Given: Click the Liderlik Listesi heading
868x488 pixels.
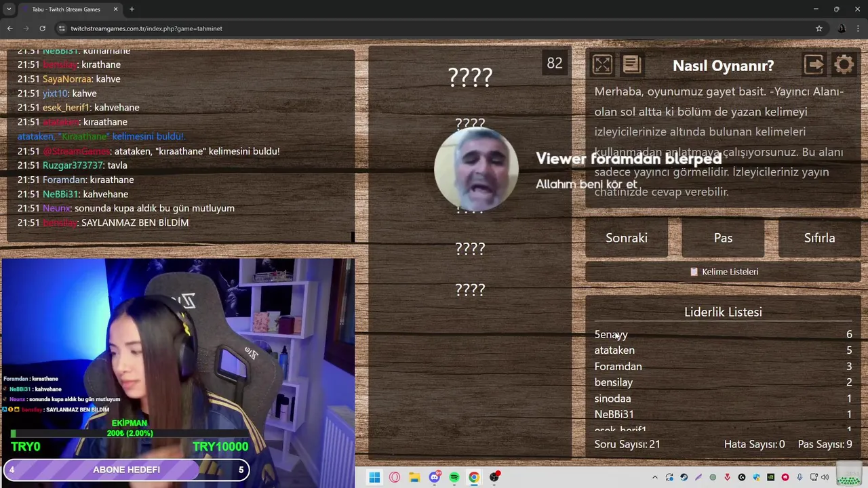Looking at the screenshot, I should [723, 312].
